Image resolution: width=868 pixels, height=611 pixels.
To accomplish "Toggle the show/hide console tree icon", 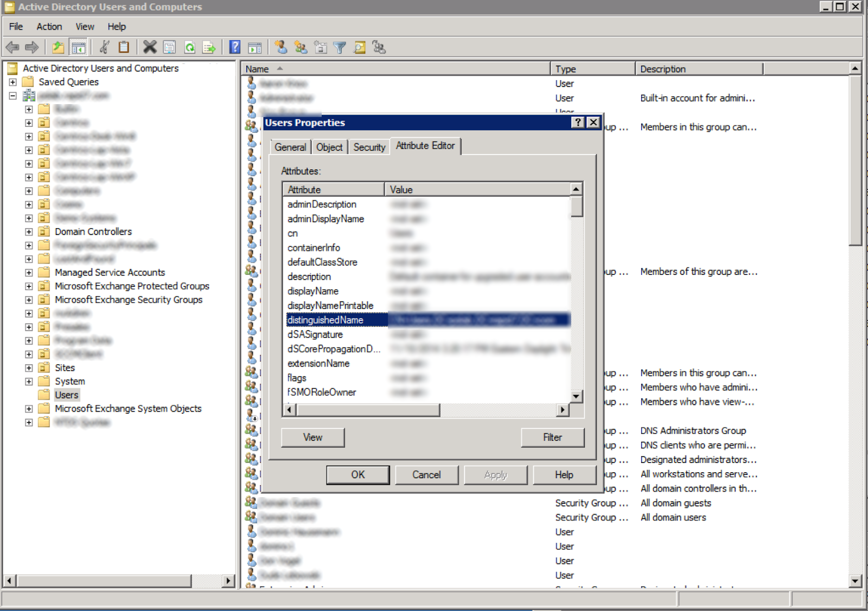I will point(79,48).
